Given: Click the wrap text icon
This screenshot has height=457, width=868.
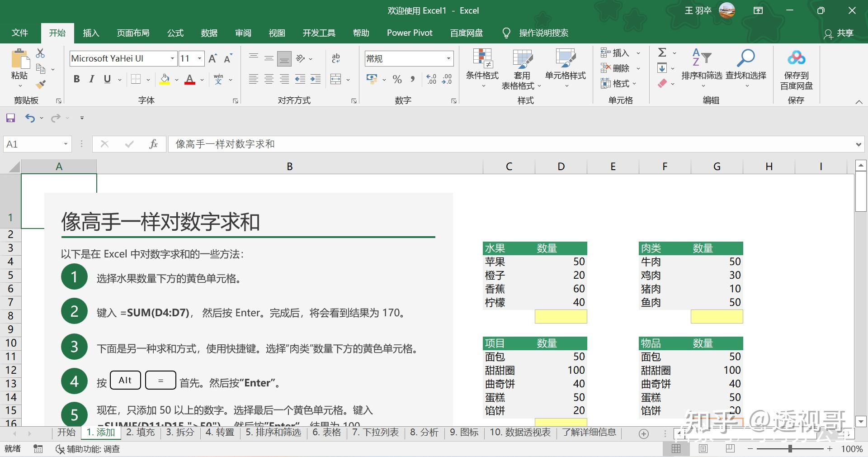Looking at the screenshot, I should pos(336,58).
